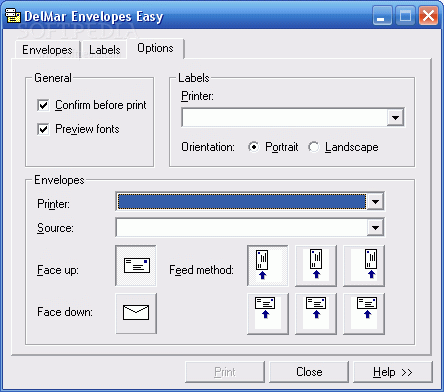Close the window with the red X

pyautogui.click(x=428, y=16)
